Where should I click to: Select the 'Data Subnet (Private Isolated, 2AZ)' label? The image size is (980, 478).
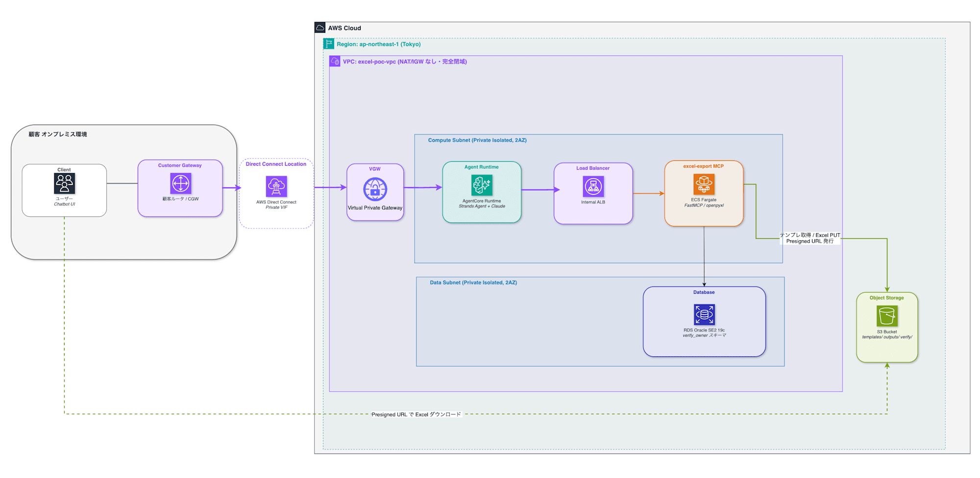pyautogui.click(x=473, y=282)
